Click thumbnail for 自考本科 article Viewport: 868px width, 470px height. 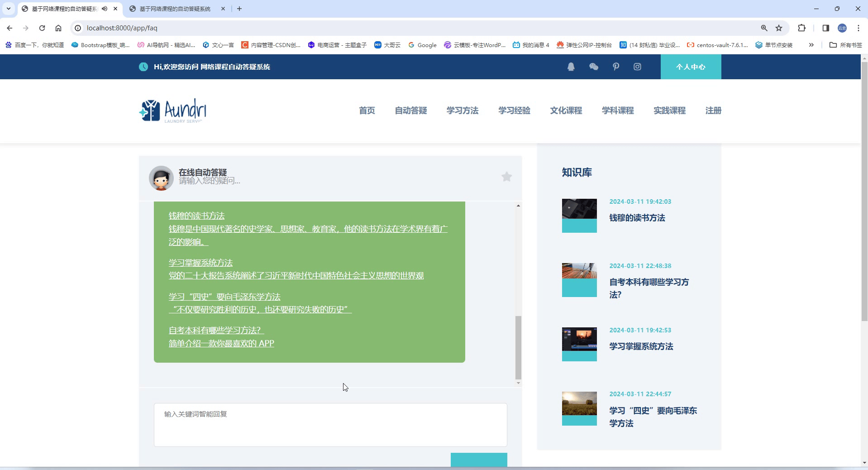579,280
